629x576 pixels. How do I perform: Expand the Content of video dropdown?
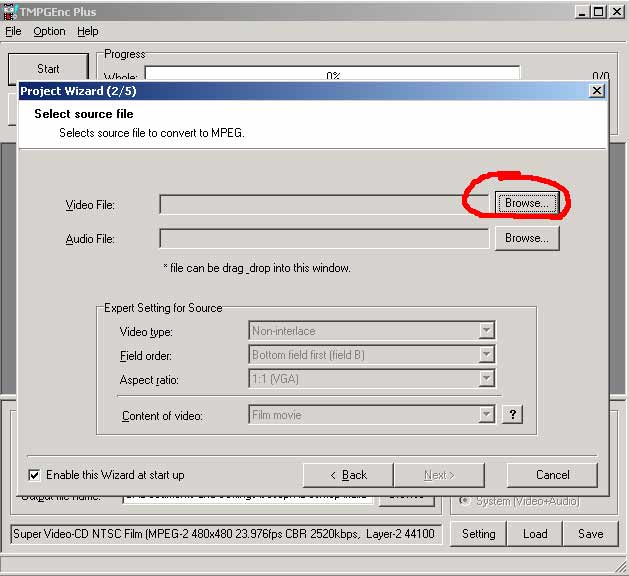[486, 414]
